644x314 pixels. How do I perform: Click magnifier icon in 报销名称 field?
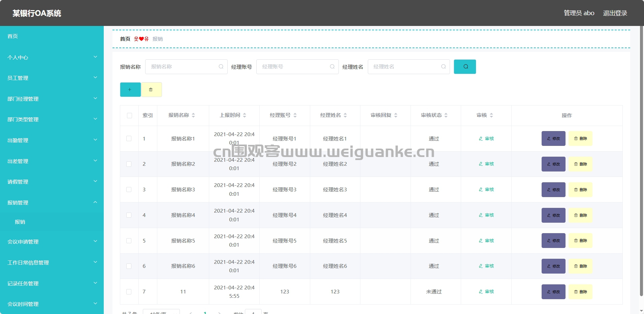221,67
